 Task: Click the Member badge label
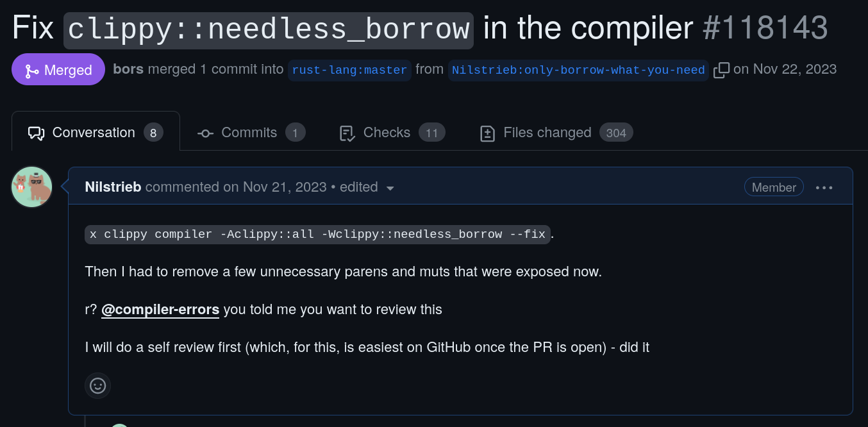pos(773,187)
